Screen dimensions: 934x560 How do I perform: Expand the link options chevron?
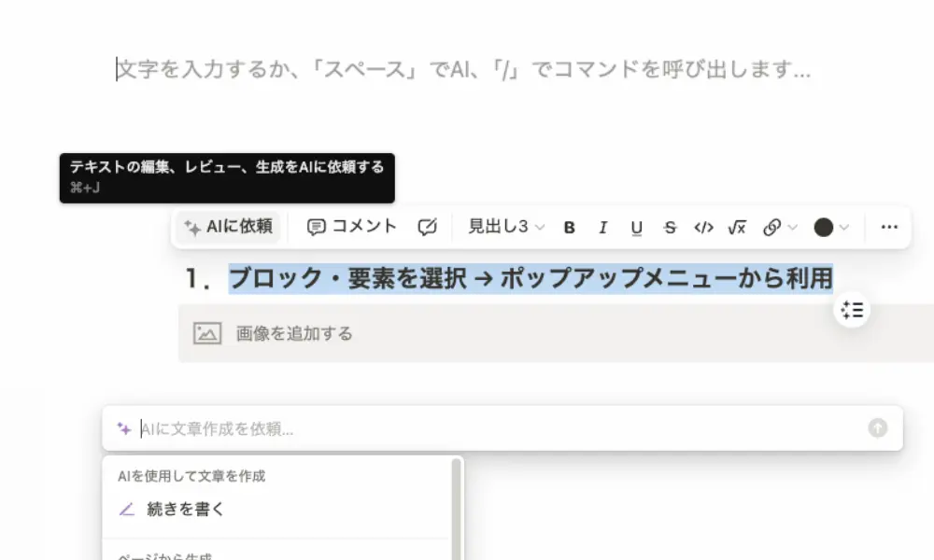click(x=792, y=228)
